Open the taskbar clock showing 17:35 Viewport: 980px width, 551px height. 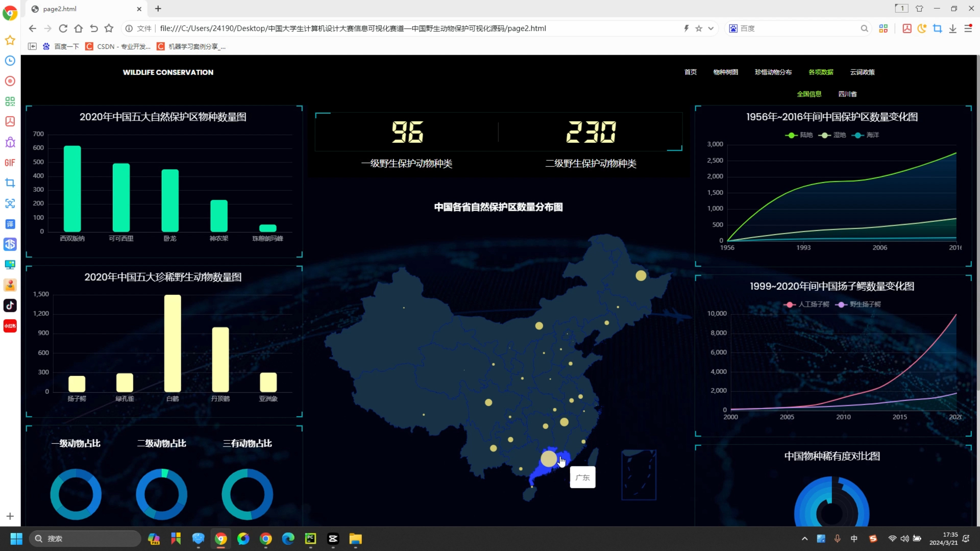point(944,539)
